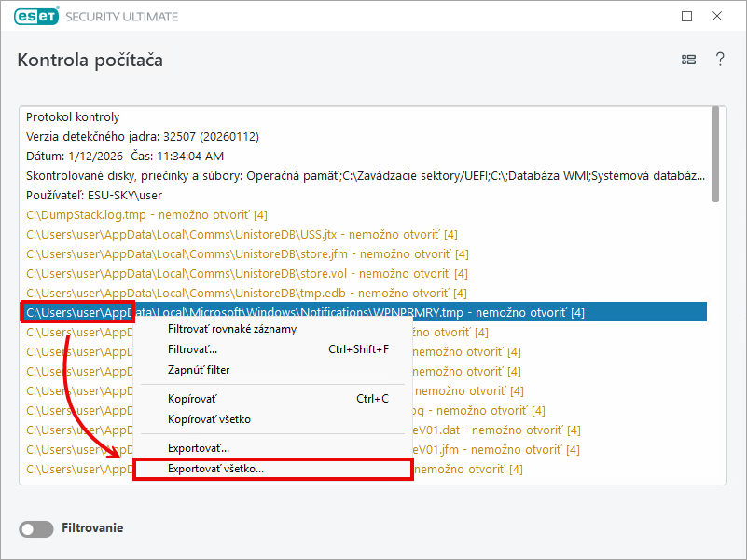Click 'Kopírovať všetko' menu entry
The height and width of the screenshot is (560, 747).
point(209,419)
